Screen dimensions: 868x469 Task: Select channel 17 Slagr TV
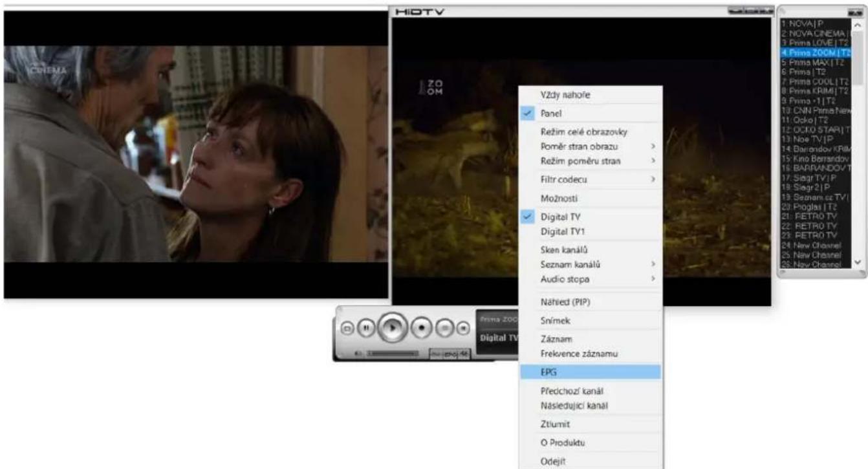point(815,178)
